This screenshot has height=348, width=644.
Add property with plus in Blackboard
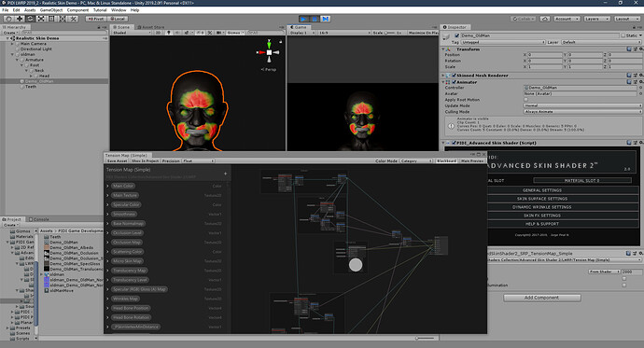pyautogui.click(x=225, y=174)
